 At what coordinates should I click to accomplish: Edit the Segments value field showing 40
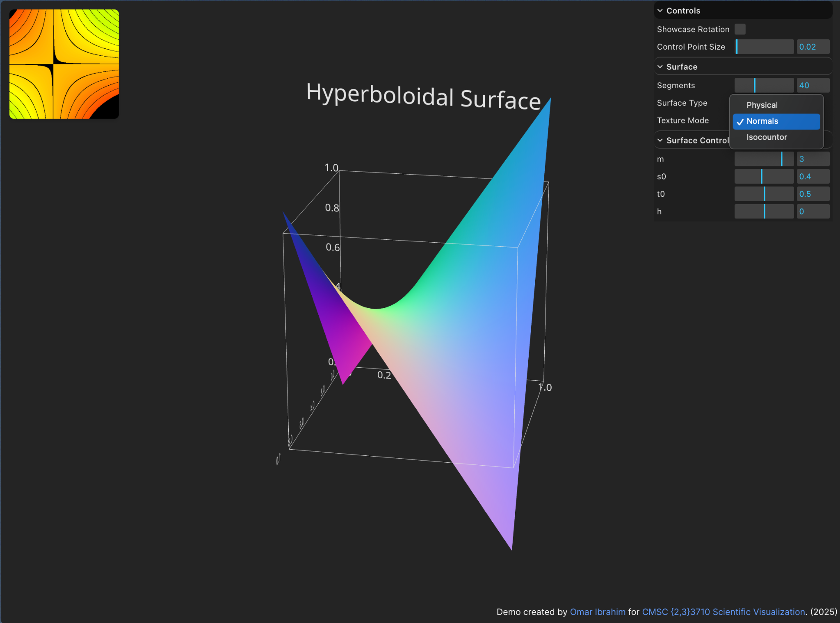click(x=813, y=85)
